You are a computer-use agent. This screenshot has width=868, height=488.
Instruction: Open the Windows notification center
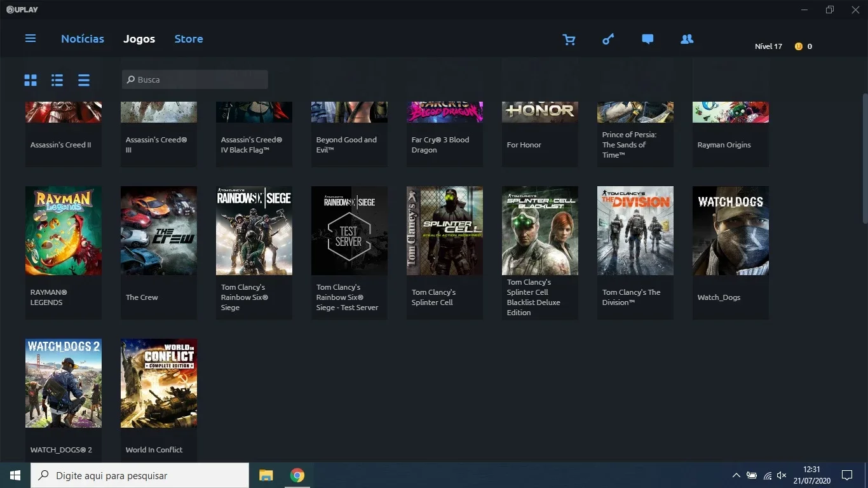click(847, 475)
